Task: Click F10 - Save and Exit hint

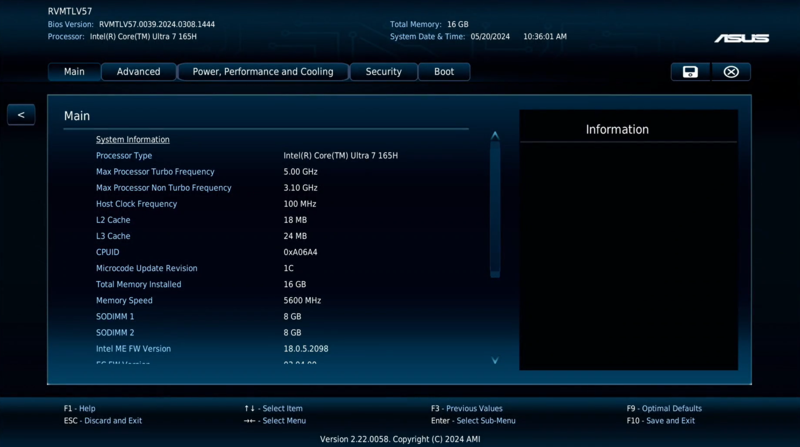Action: 661,421
